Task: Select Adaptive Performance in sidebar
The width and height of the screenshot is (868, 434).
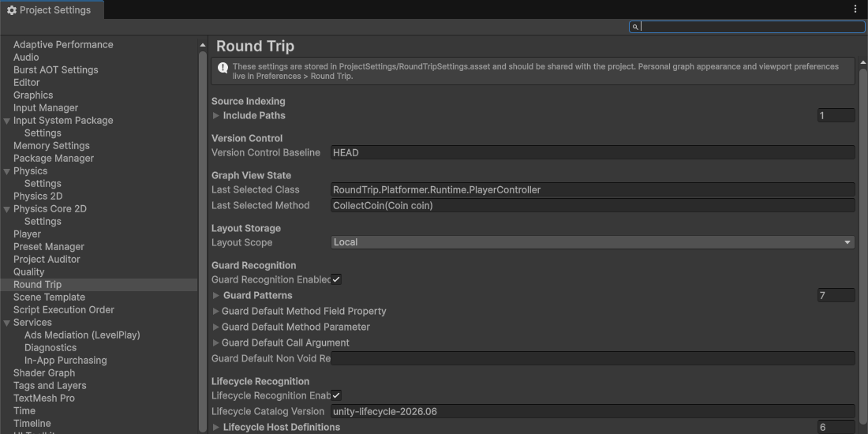Action: (x=63, y=44)
